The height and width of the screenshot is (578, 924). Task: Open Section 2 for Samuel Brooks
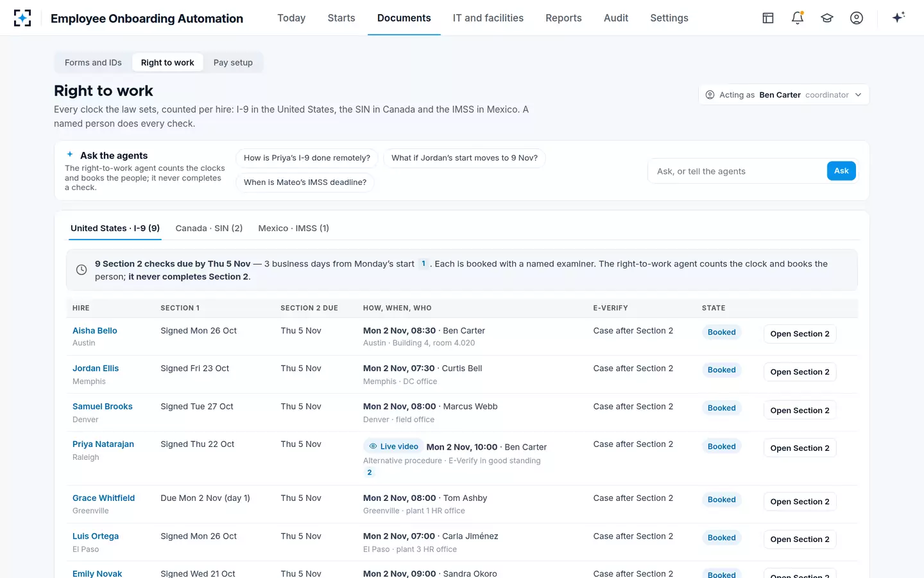(800, 410)
